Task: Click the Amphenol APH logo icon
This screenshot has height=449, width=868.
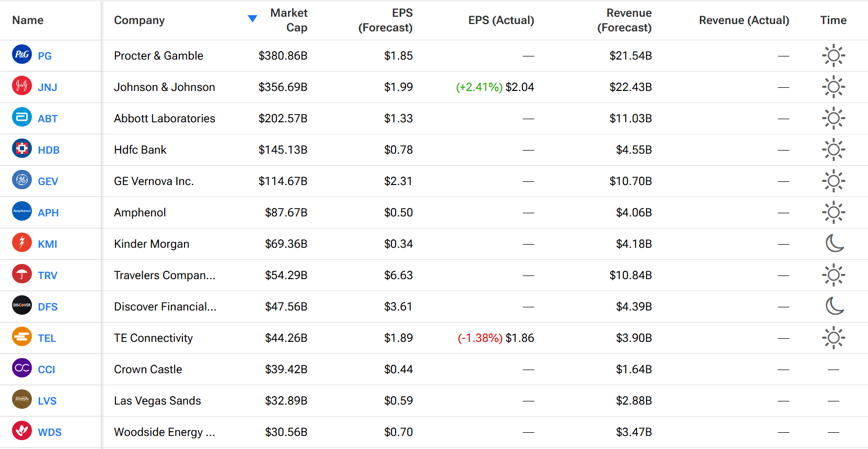Action: 22,211
